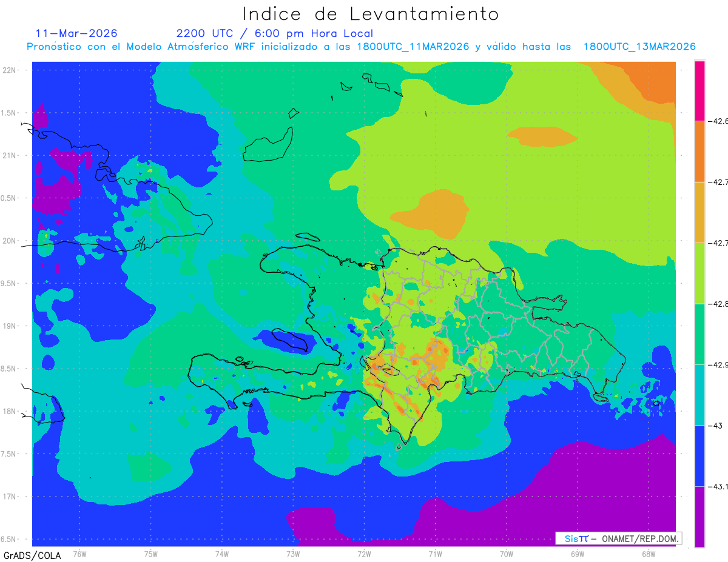Select the '69W' longitude label
This screenshot has height=562, width=728.
point(578,554)
